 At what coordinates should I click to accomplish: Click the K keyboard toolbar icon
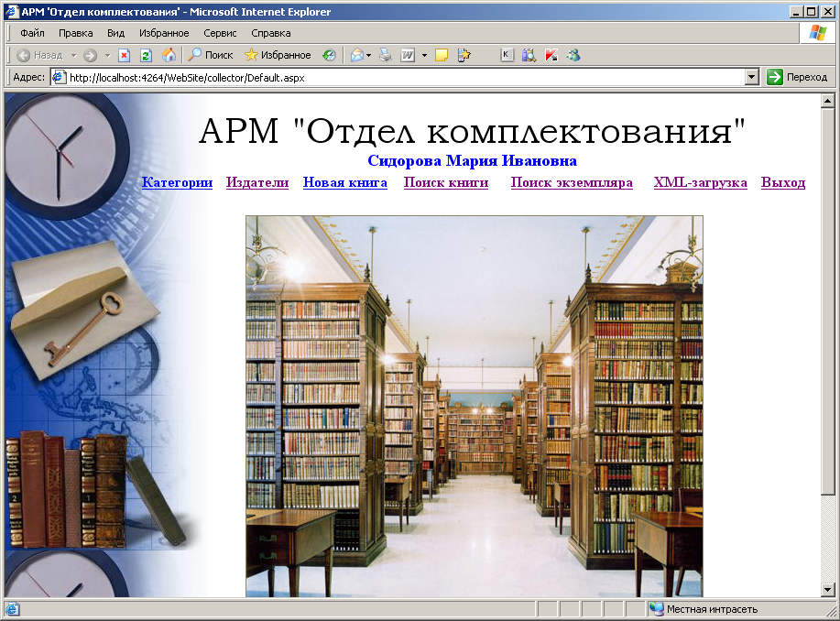click(507, 55)
